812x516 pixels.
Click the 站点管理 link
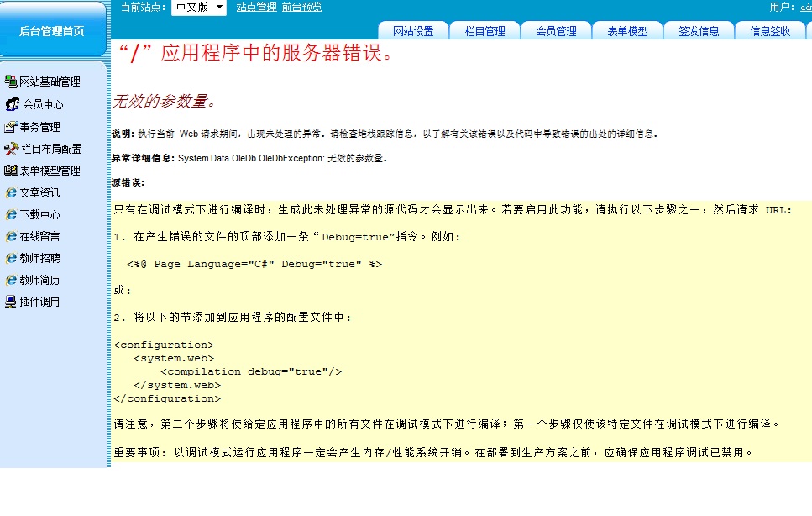(256, 8)
